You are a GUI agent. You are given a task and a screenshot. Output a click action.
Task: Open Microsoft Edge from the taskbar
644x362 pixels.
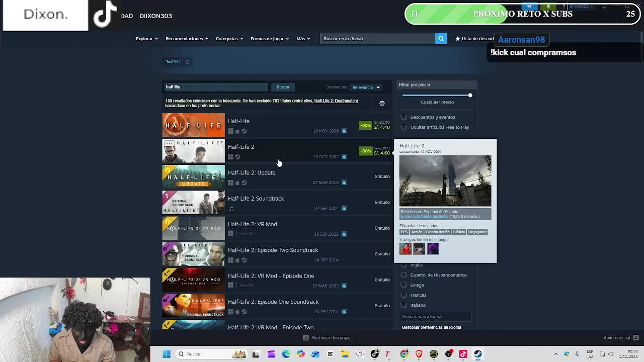pyautogui.click(x=286, y=354)
